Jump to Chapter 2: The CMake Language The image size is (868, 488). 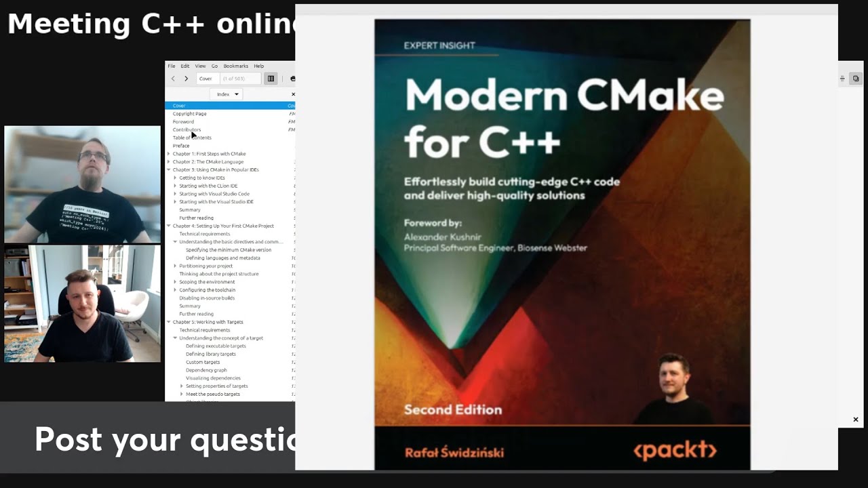(x=208, y=162)
